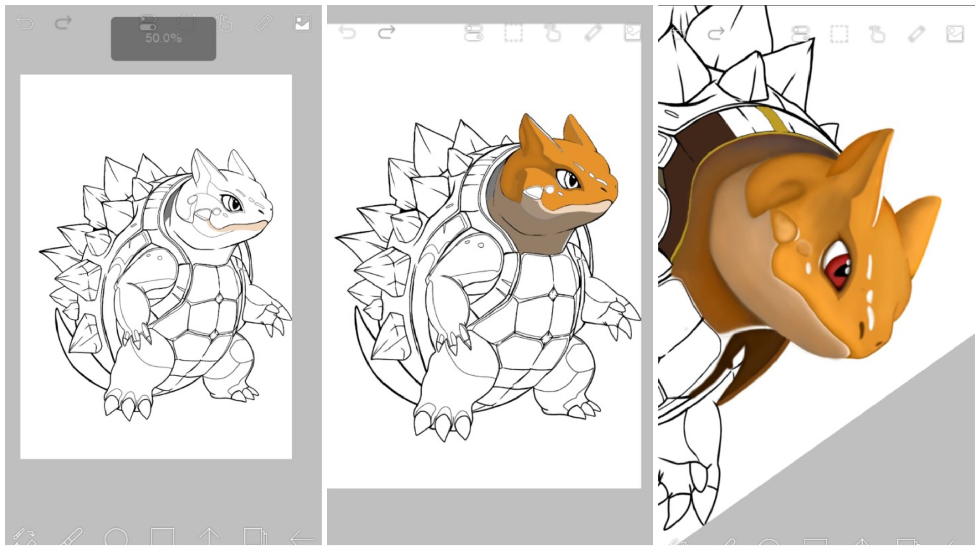Tap the orange-headed turtle canvas in middle panel
Viewport: 980px width, 551px height.
click(484, 256)
